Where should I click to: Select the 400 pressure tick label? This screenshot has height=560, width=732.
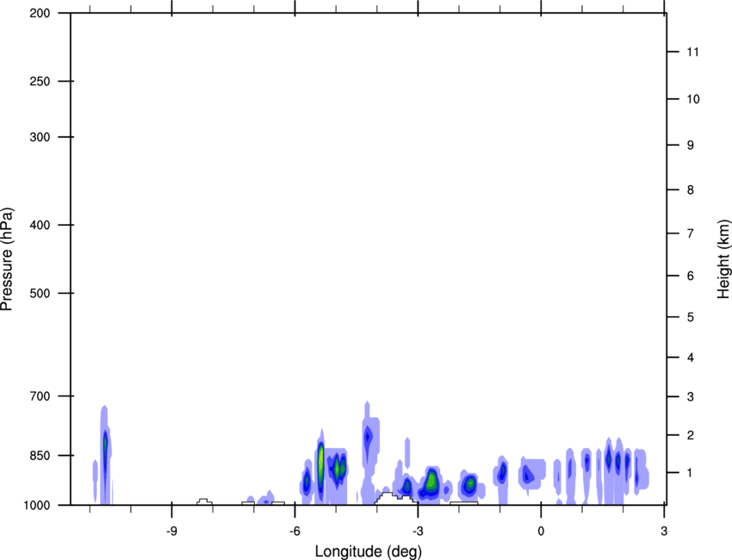coord(40,225)
